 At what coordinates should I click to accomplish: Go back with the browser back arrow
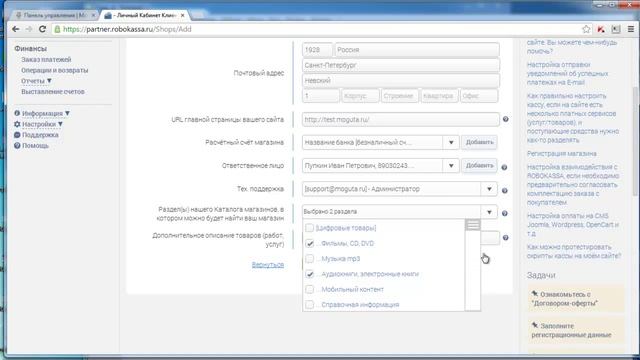tap(16, 29)
